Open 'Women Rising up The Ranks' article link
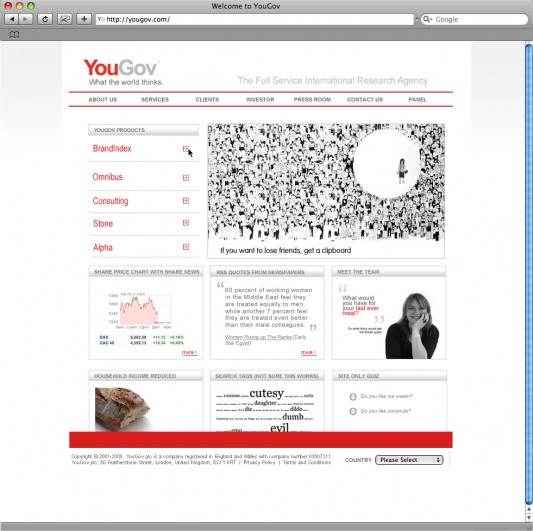The width and height of the screenshot is (533, 531). (258, 337)
